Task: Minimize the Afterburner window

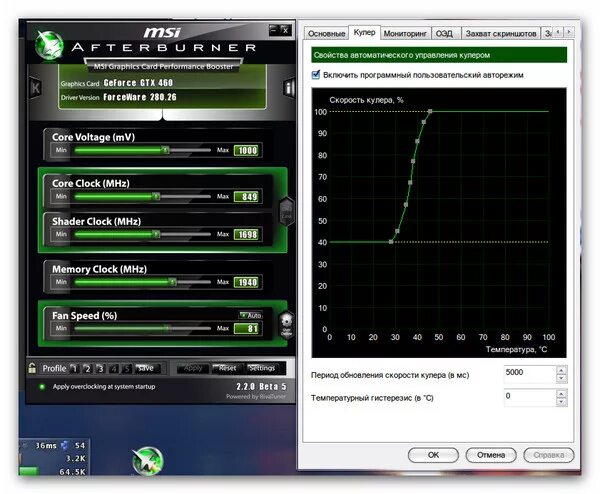Action: [274, 29]
